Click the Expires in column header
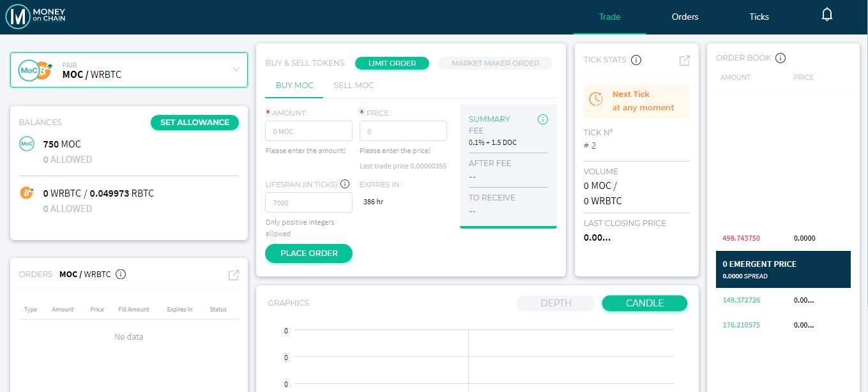The image size is (868, 392). (179, 310)
